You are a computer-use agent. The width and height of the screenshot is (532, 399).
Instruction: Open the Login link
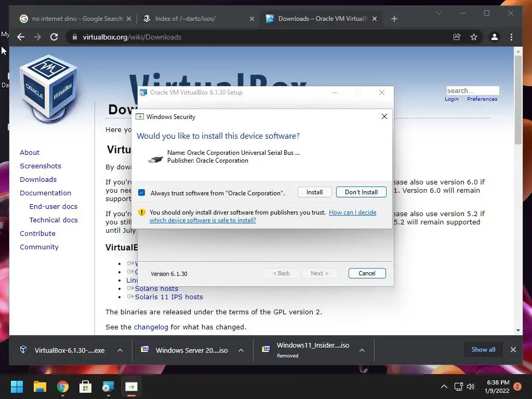coord(451,99)
